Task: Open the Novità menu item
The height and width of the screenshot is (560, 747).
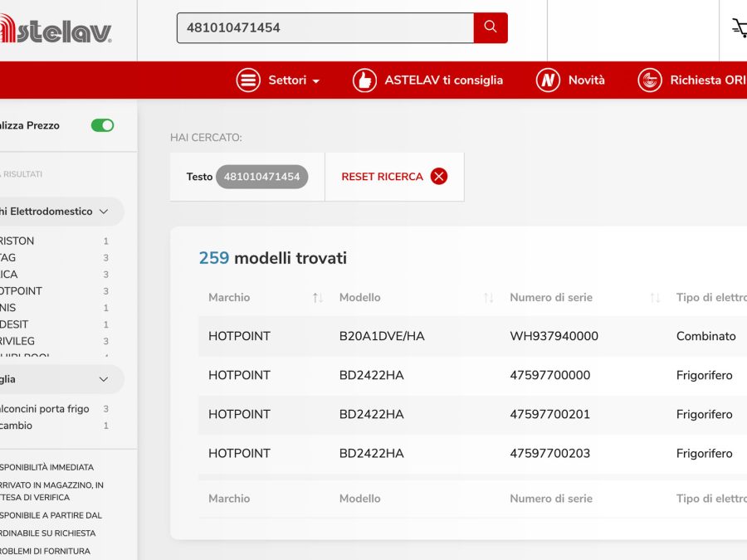Action: click(x=586, y=80)
